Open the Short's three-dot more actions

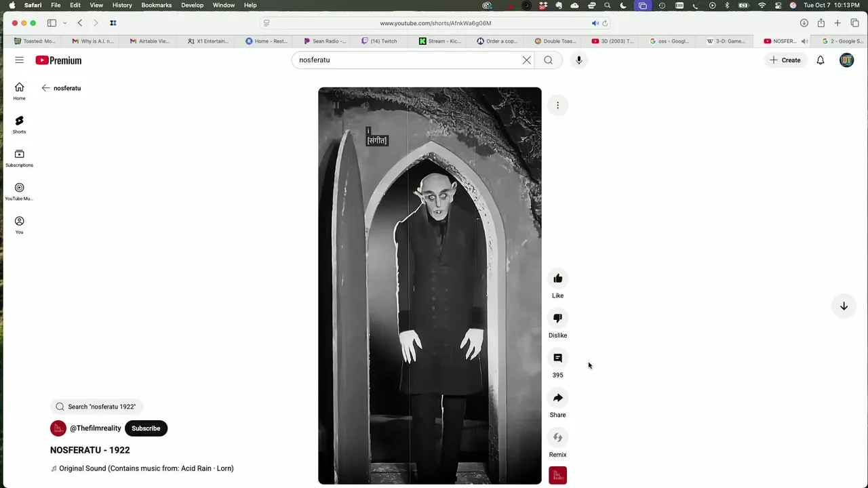point(557,105)
